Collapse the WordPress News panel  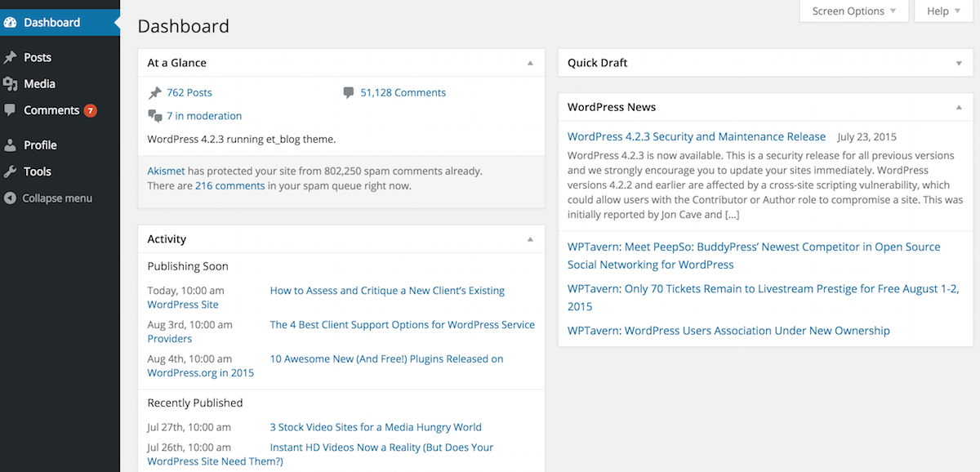pos(959,107)
